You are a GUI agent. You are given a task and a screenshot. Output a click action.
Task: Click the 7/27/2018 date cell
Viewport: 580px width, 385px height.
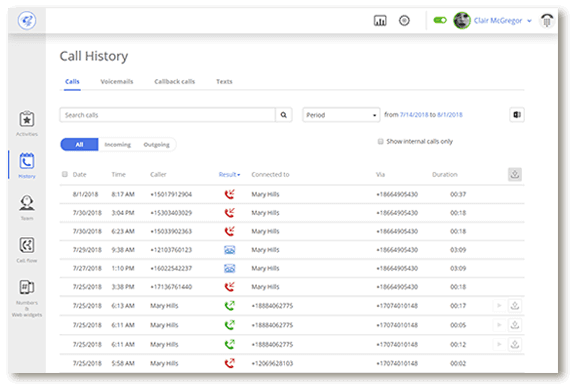pos(87,269)
